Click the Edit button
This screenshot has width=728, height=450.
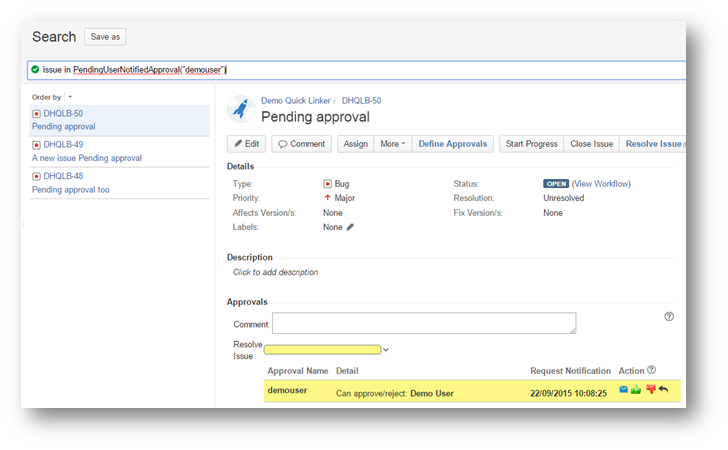pos(247,144)
